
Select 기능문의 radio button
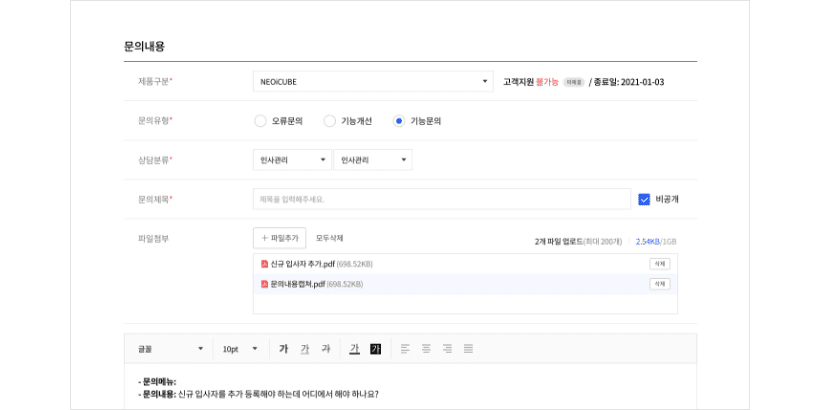coord(398,121)
